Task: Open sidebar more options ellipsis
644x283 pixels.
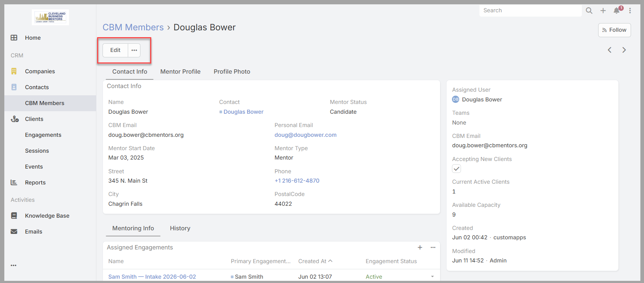Action: [14, 265]
